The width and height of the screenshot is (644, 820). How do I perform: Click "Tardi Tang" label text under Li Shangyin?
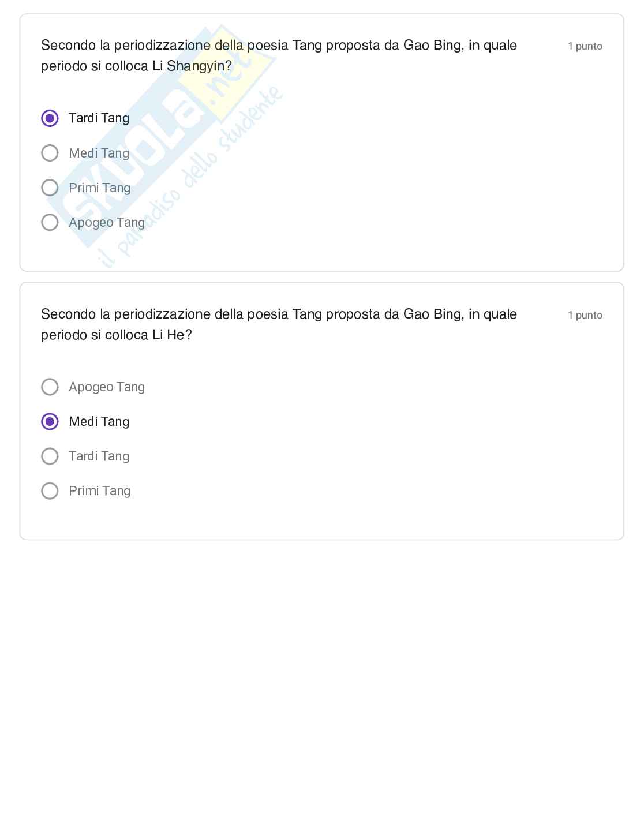99,118
